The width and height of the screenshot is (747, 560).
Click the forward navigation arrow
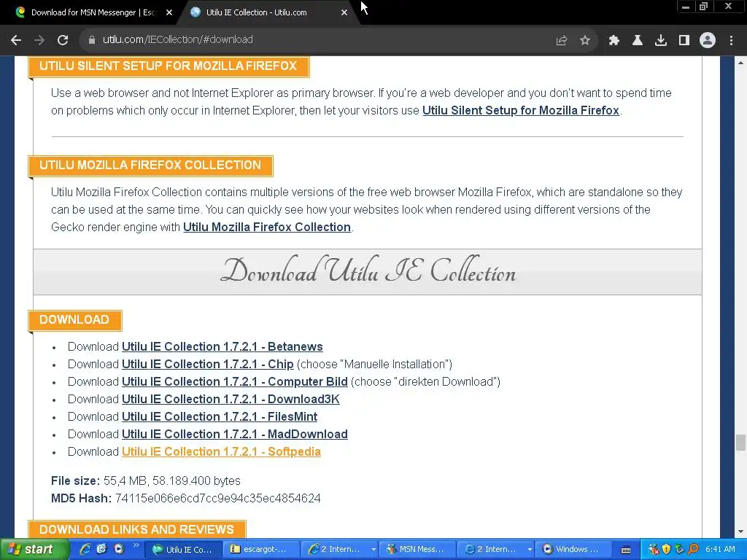39,40
